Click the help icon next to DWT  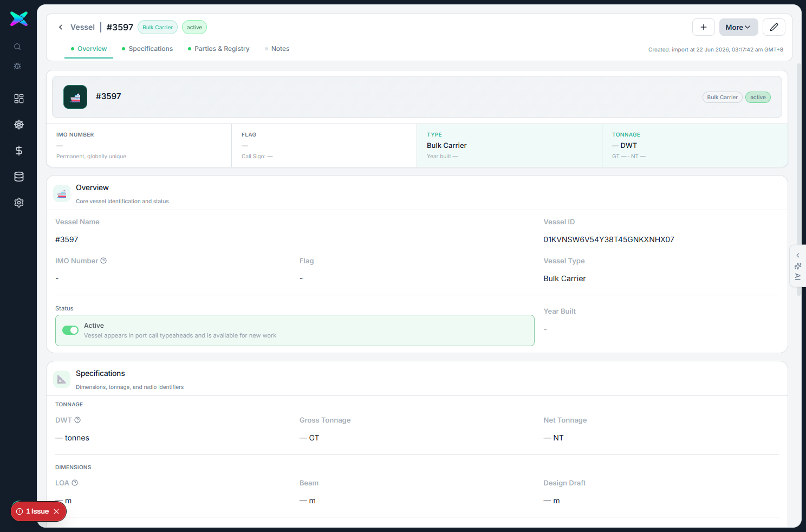(77, 420)
